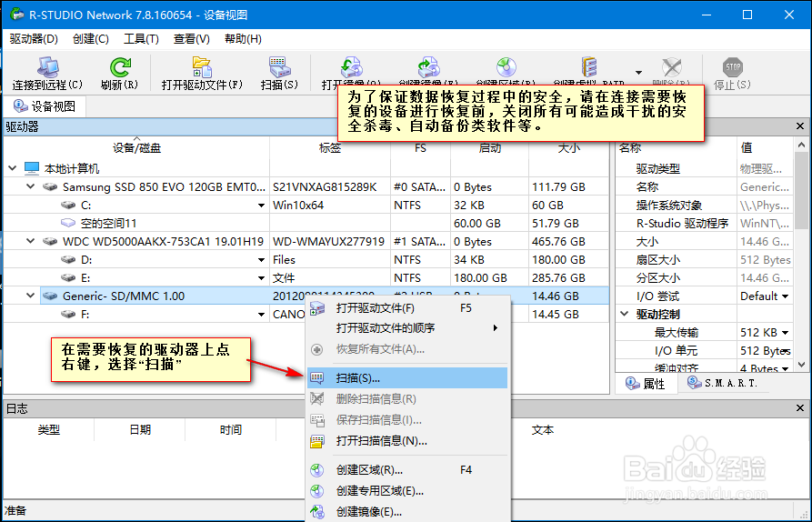Choose 创建区域(R)... in context menu
This screenshot has width=812, height=522.
click(407, 469)
